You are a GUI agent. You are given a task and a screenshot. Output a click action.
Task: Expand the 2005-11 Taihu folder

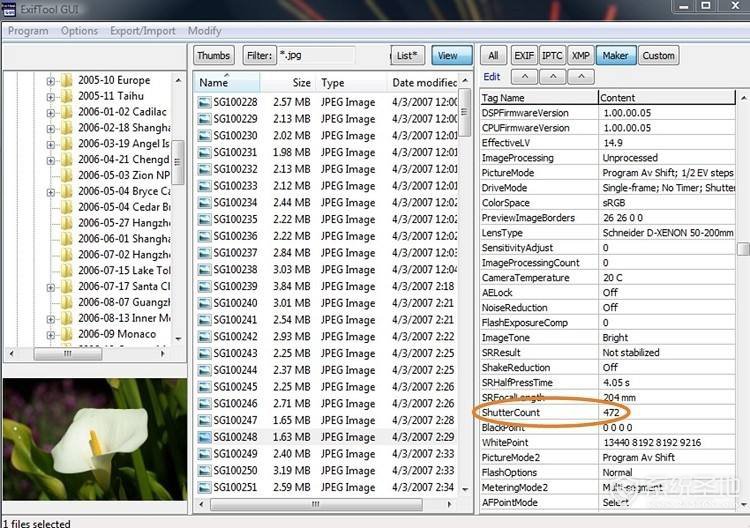(50, 97)
